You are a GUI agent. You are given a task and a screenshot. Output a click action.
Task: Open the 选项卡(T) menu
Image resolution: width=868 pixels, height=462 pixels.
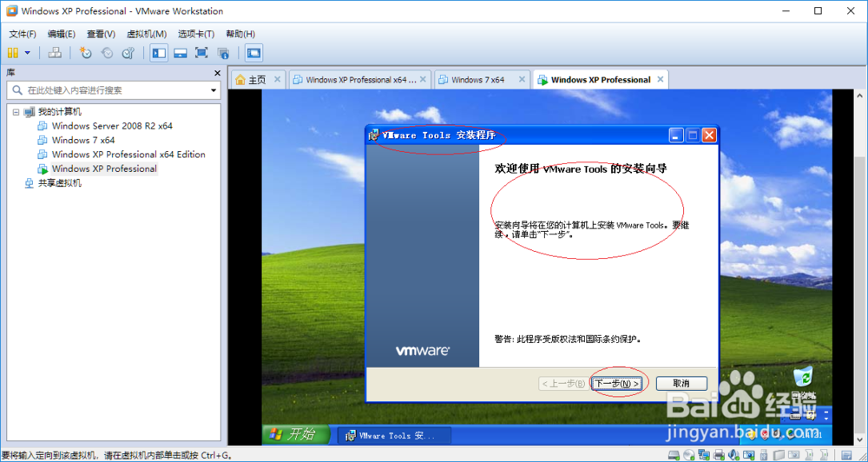pyautogui.click(x=196, y=34)
